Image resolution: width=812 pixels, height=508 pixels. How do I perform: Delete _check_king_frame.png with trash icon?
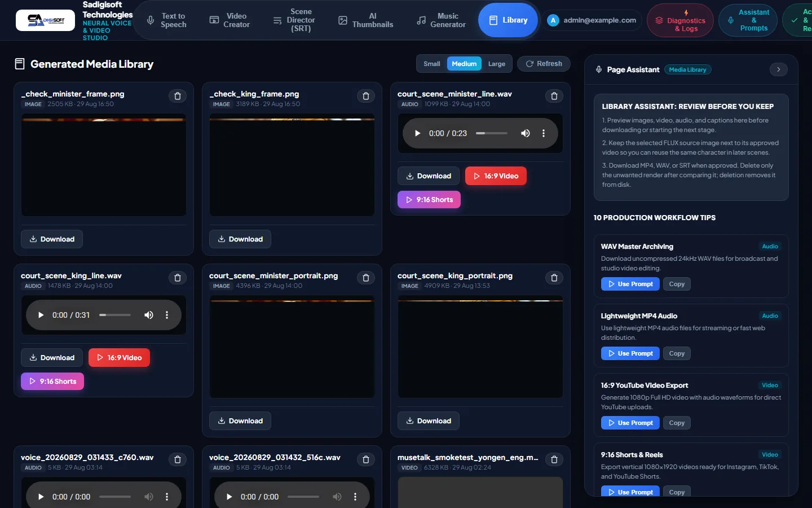366,96
